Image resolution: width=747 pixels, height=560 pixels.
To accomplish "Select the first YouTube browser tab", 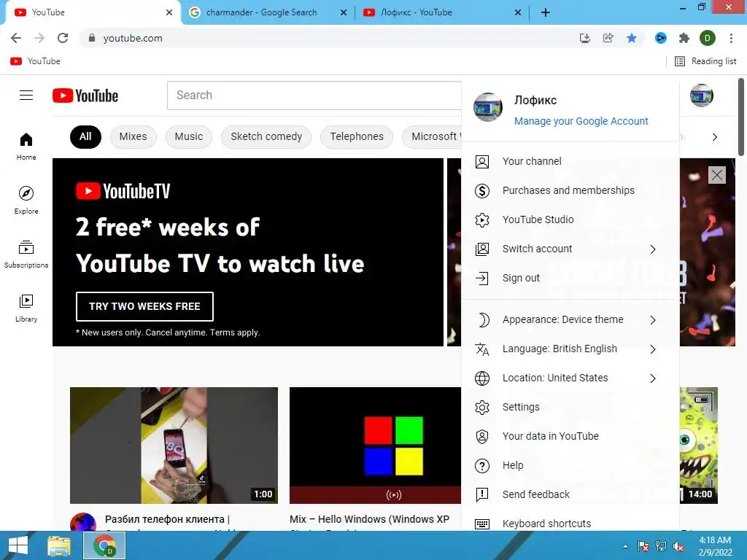I will (x=93, y=12).
